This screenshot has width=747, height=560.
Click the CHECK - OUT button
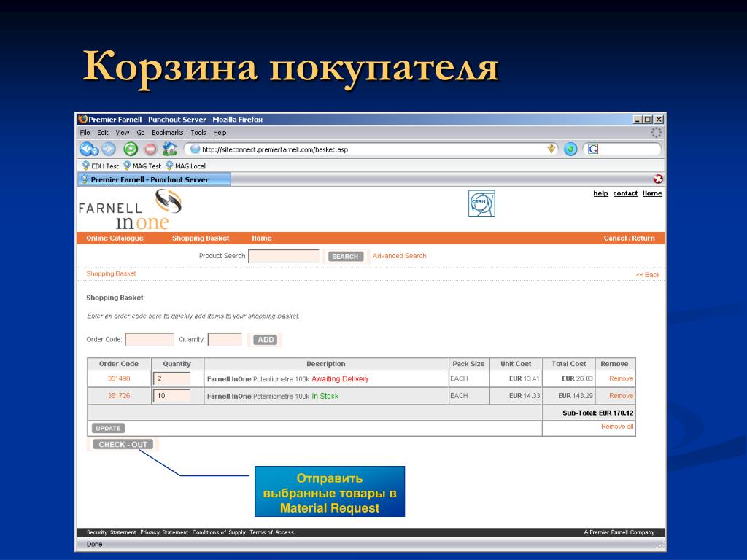[x=123, y=444]
